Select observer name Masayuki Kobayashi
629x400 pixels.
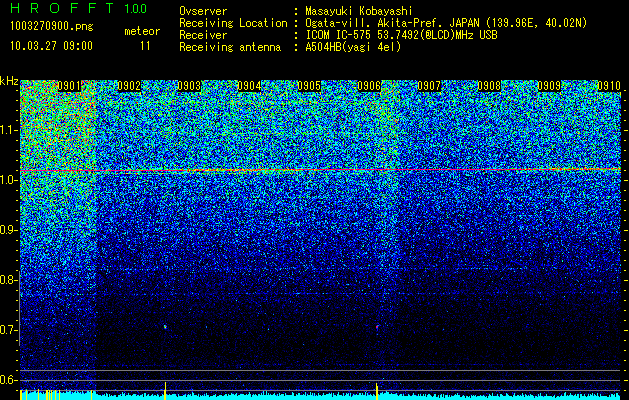359,11
